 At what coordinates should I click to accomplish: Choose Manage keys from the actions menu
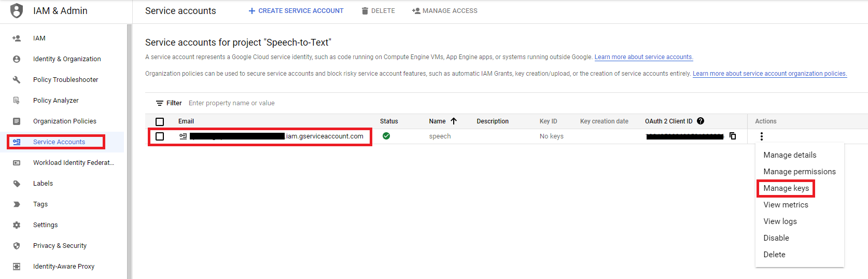[x=786, y=188]
